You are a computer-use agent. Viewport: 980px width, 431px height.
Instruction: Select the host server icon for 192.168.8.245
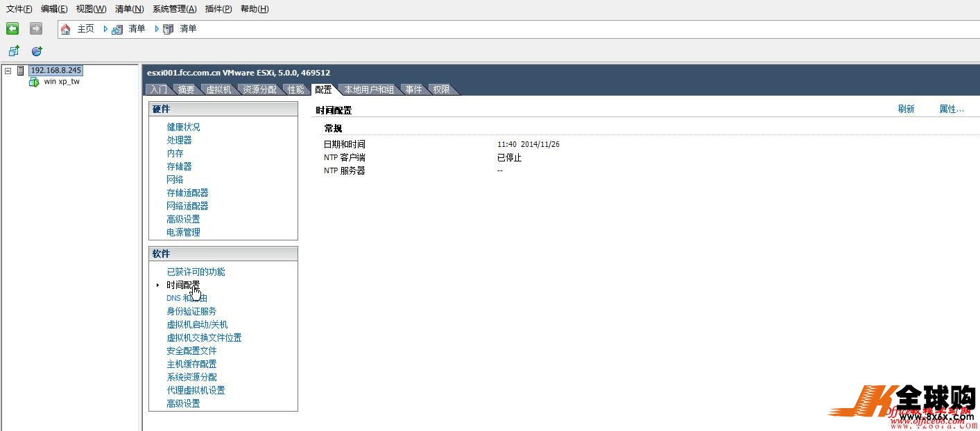click(x=21, y=71)
